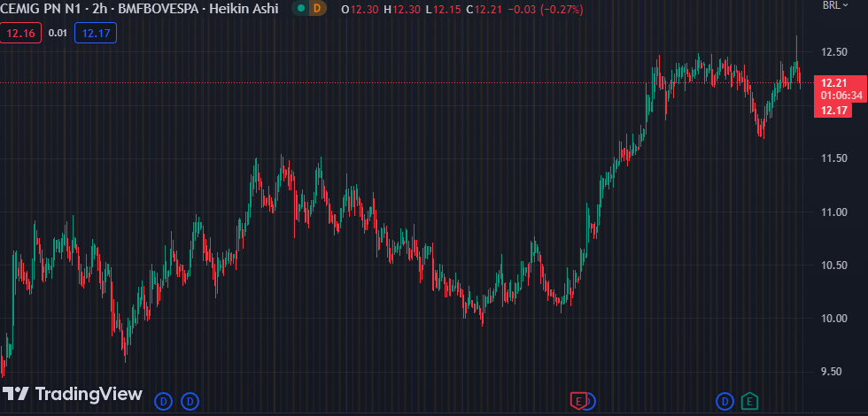Click the H12.30 high value
Viewport: 868px width, 416px height.
pyautogui.click(x=402, y=9)
